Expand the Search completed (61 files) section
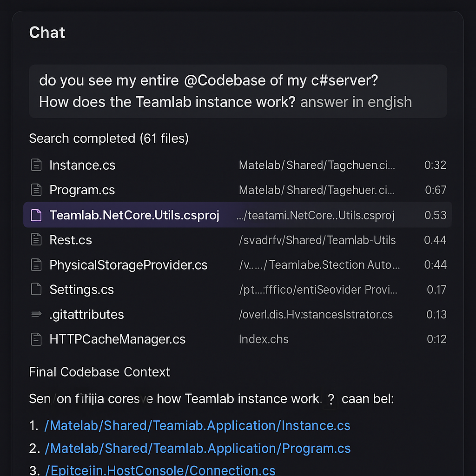The image size is (476, 476). (x=109, y=139)
